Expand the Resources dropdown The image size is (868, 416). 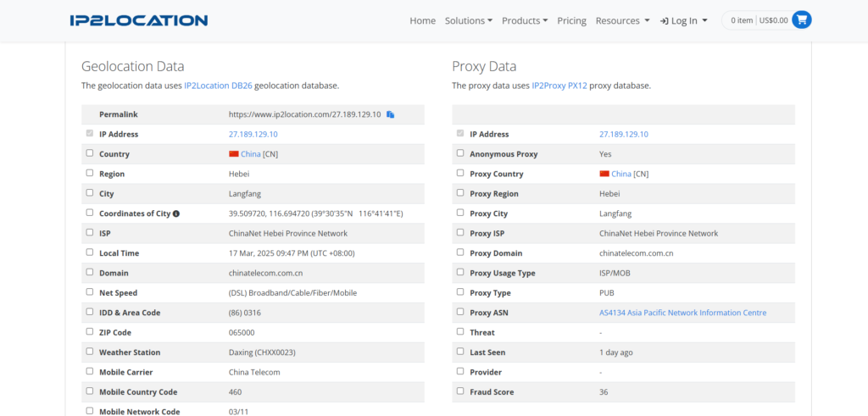coord(622,20)
